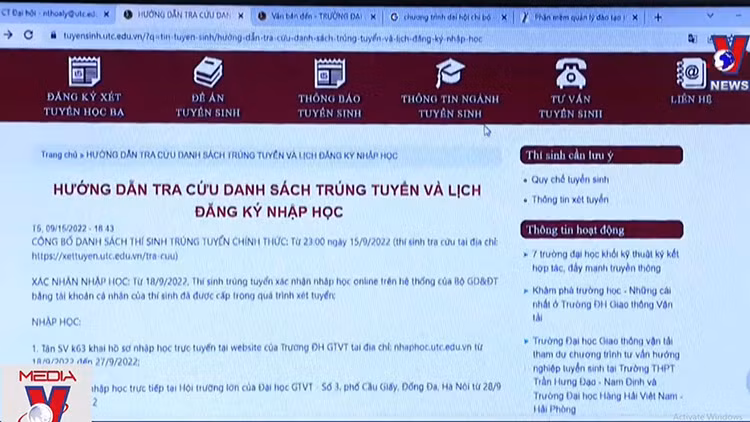750x422 pixels.
Task: Open a new browser tab with plus icon
Action: click(658, 18)
